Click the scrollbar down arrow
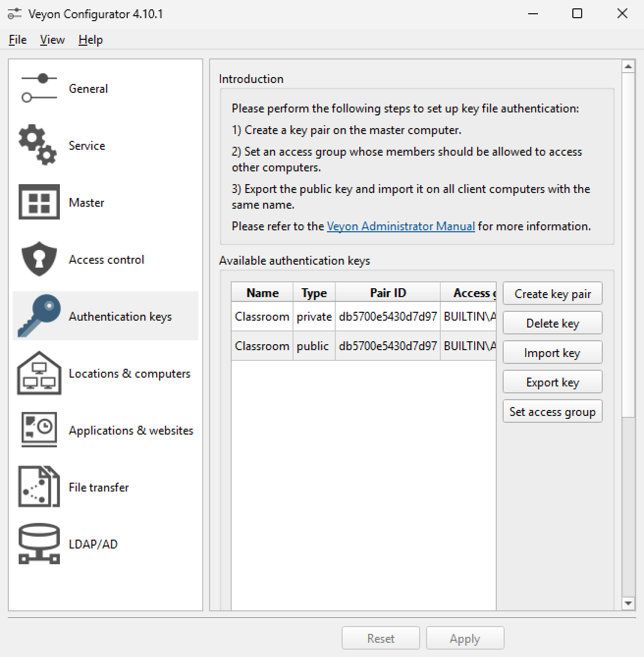Viewport: 644px width, 657px height. [628, 603]
